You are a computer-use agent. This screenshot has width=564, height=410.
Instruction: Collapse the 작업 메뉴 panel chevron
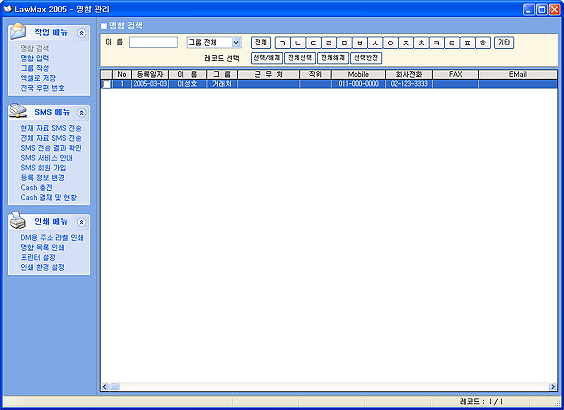point(82,33)
